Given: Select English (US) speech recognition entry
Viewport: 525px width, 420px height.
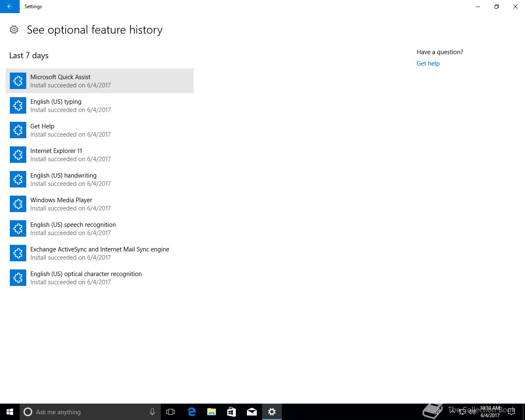Looking at the screenshot, I should (100, 228).
